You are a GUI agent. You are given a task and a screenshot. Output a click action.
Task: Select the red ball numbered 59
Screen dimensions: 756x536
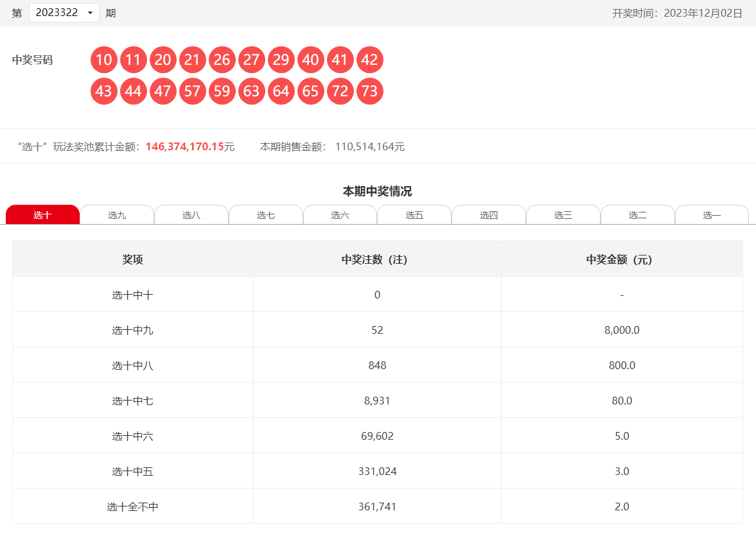[222, 91]
